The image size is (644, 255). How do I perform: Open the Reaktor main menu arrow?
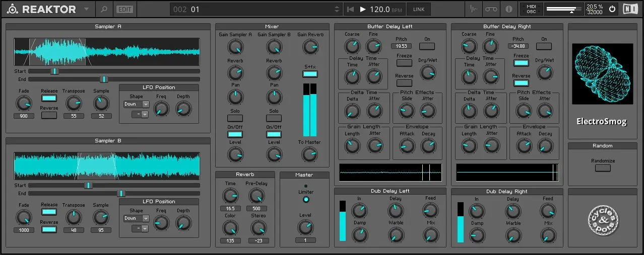(x=87, y=9)
